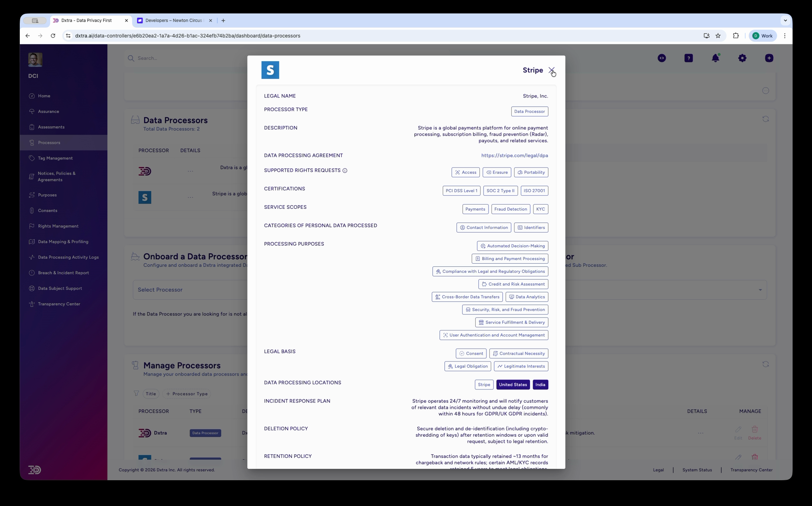Expand the Sub Processor selection chevron
This screenshot has height=506, width=812.
tap(761, 290)
